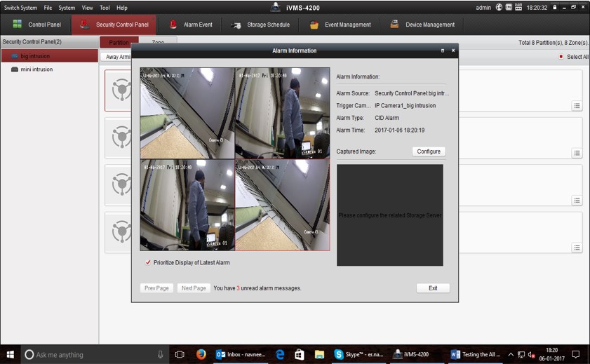The width and height of the screenshot is (590, 364).
Task: Click the Configure button for captured image
Action: [x=428, y=151]
